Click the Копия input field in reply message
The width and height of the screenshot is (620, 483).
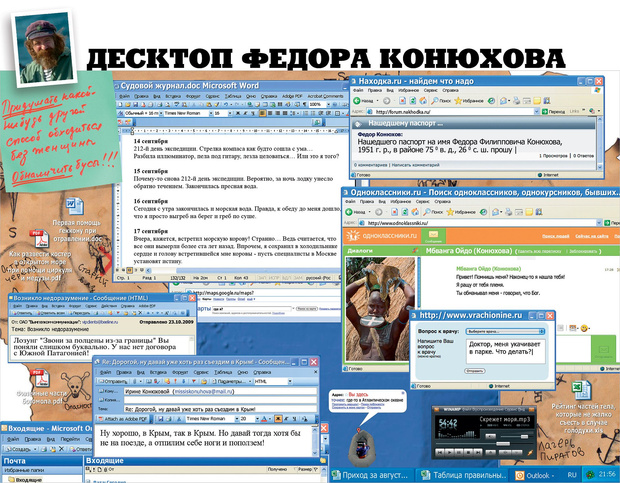[x=220, y=400]
